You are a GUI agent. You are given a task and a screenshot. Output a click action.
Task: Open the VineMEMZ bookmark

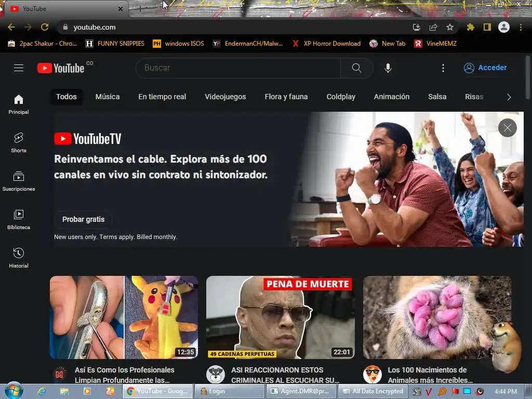pos(436,44)
